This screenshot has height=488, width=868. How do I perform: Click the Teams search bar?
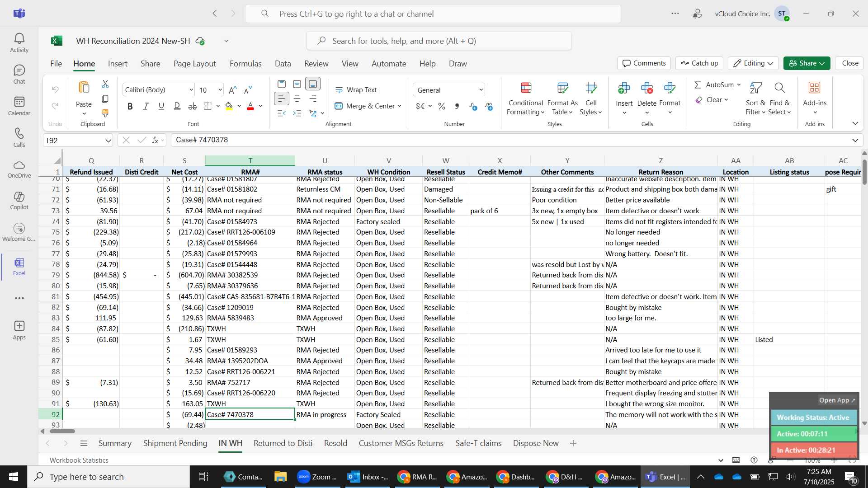pos(433,14)
